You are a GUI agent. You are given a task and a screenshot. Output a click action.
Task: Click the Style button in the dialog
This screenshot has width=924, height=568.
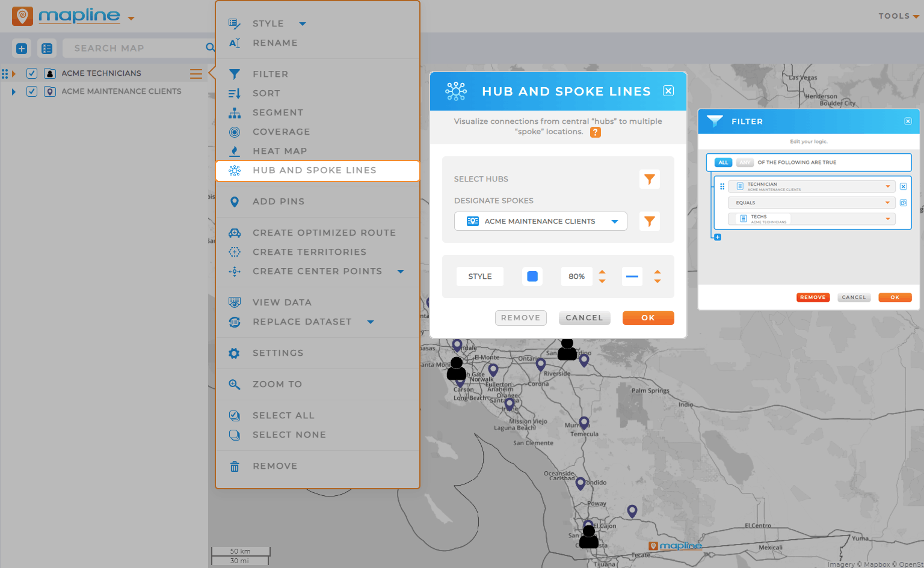pyautogui.click(x=480, y=276)
